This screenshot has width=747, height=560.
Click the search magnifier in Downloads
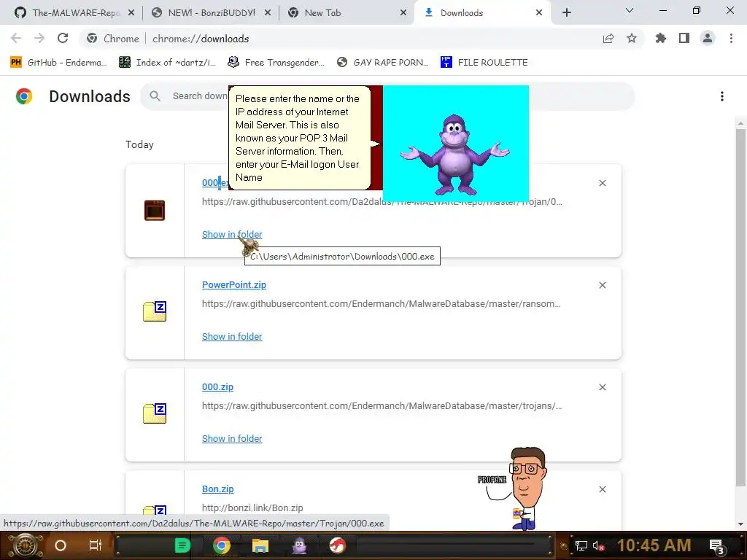tap(155, 96)
